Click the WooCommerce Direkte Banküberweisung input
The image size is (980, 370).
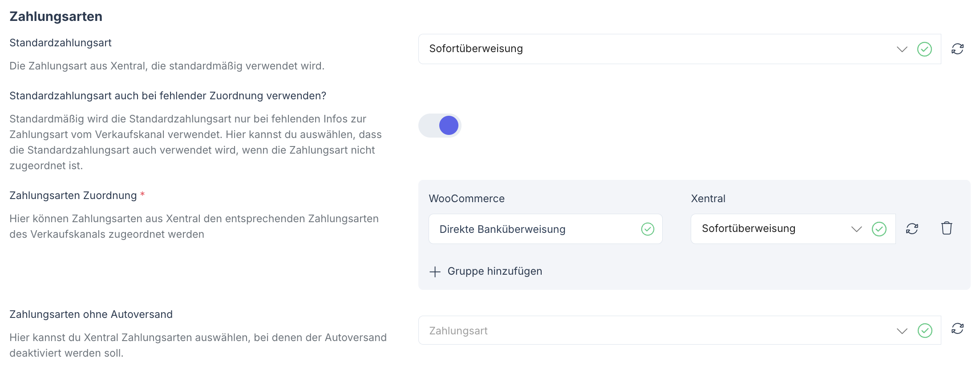point(534,229)
